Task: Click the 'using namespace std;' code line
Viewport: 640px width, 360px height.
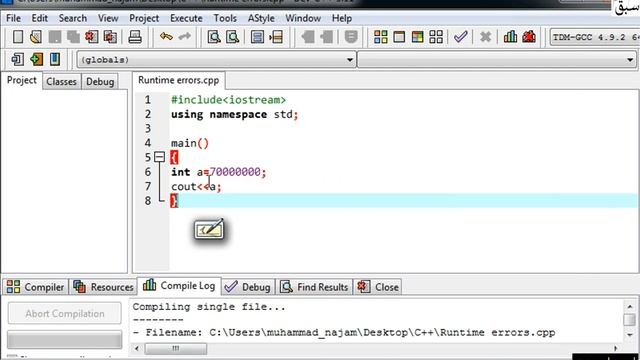Action: coord(235,114)
